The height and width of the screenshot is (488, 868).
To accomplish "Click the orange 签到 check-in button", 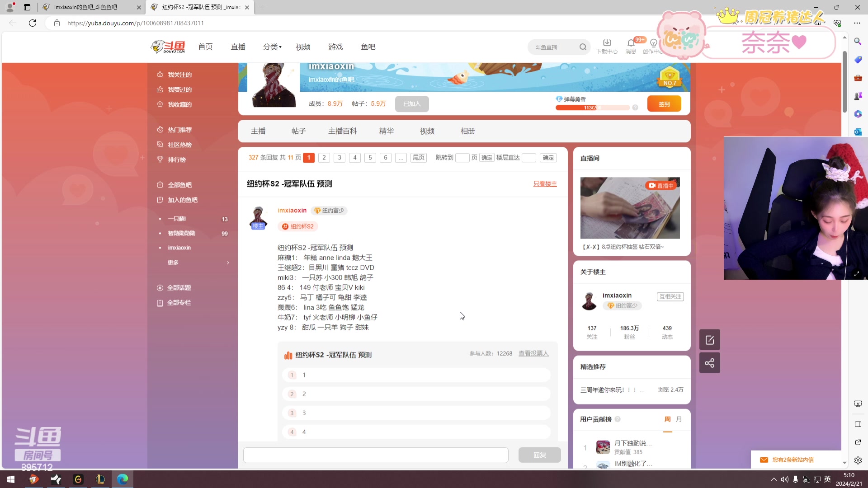I will click(x=664, y=104).
